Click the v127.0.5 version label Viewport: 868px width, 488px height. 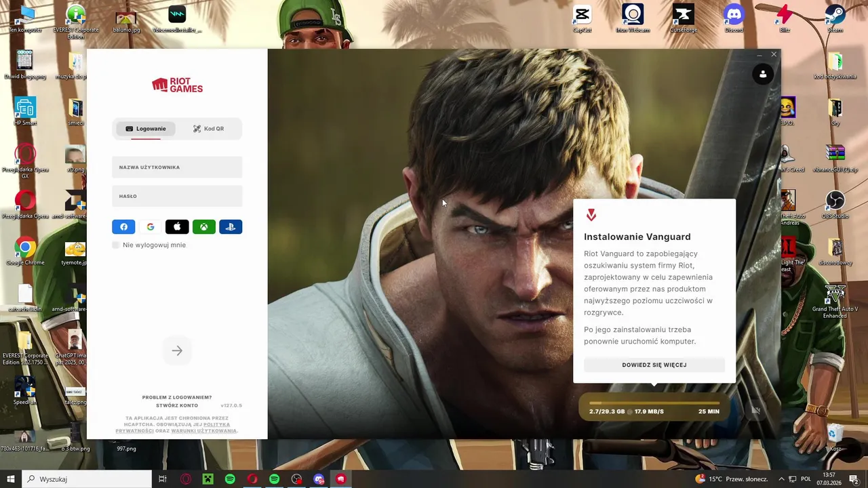coord(231,405)
